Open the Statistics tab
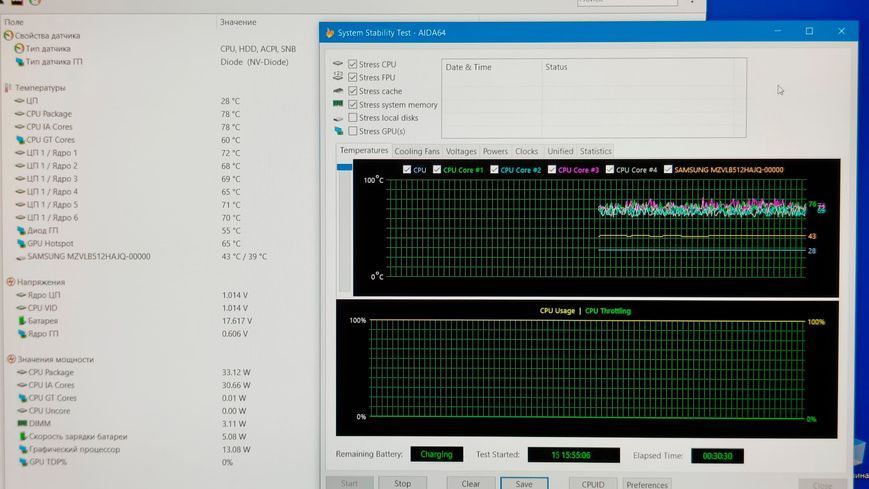Viewport: 869px width, 489px height. tap(596, 151)
